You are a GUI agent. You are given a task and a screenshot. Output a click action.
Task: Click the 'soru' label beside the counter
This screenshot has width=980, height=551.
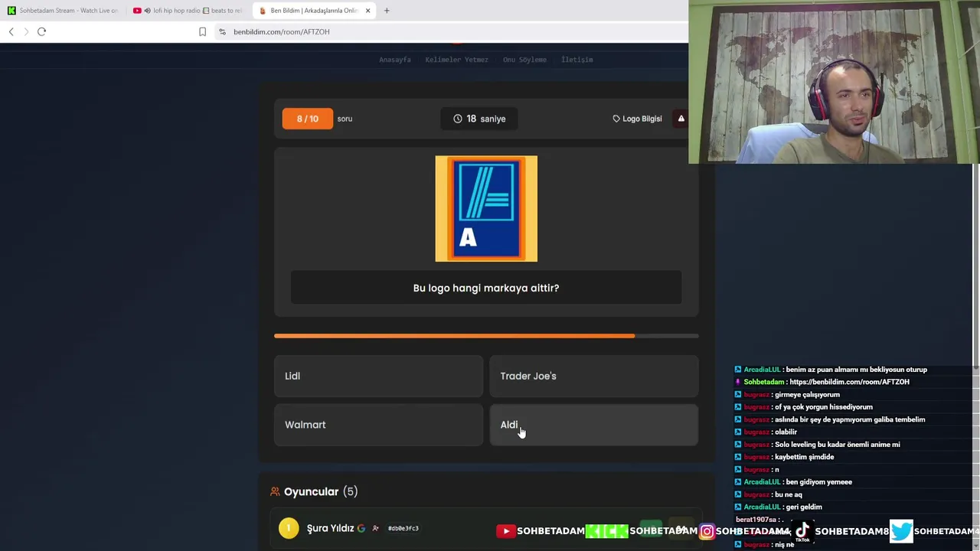click(345, 119)
